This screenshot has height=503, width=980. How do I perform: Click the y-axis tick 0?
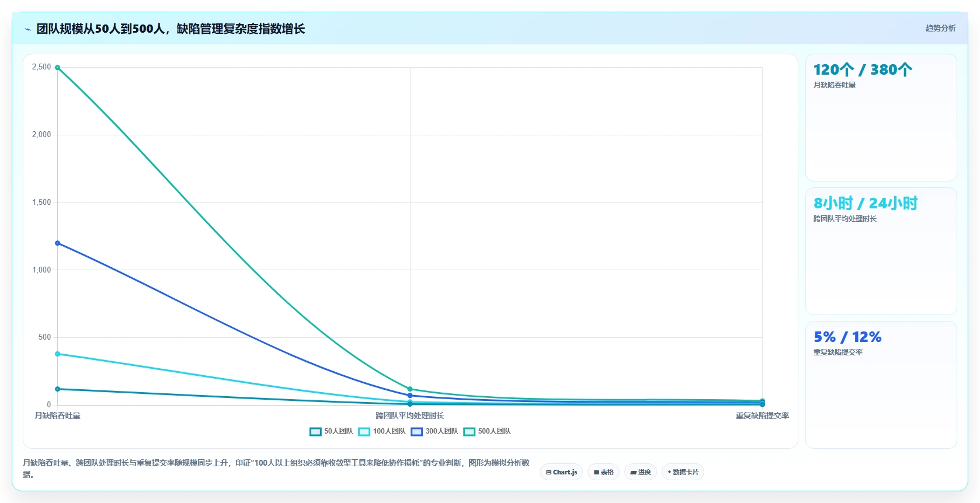[49, 404]
